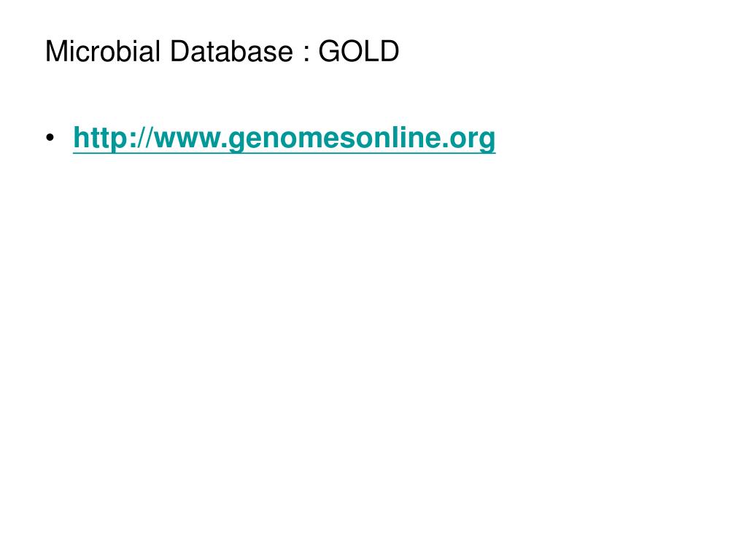Click the 'www' portion of the URL
Viewport: 747px width, 560px height.
(188, 140)
